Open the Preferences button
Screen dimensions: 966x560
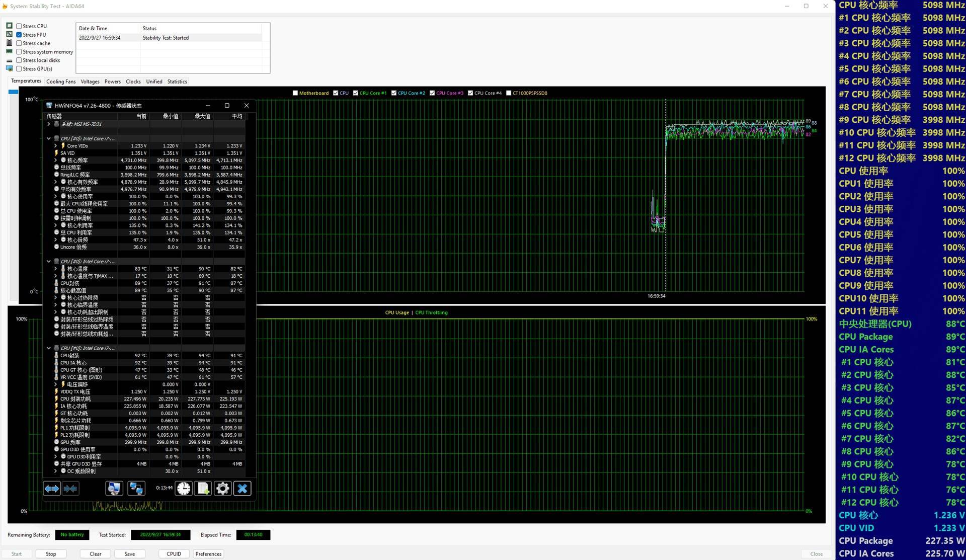(x=208, y=554)
